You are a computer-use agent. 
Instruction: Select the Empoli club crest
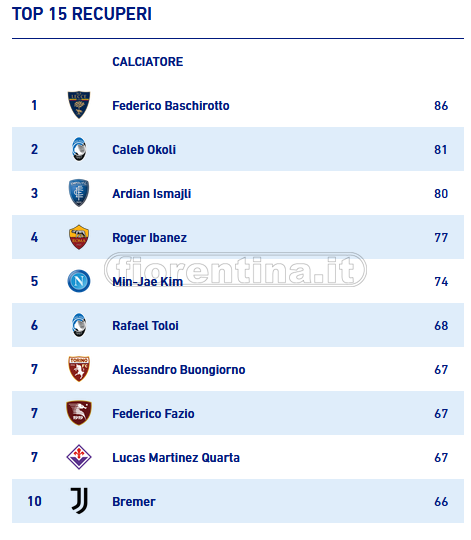coord(79,193)
